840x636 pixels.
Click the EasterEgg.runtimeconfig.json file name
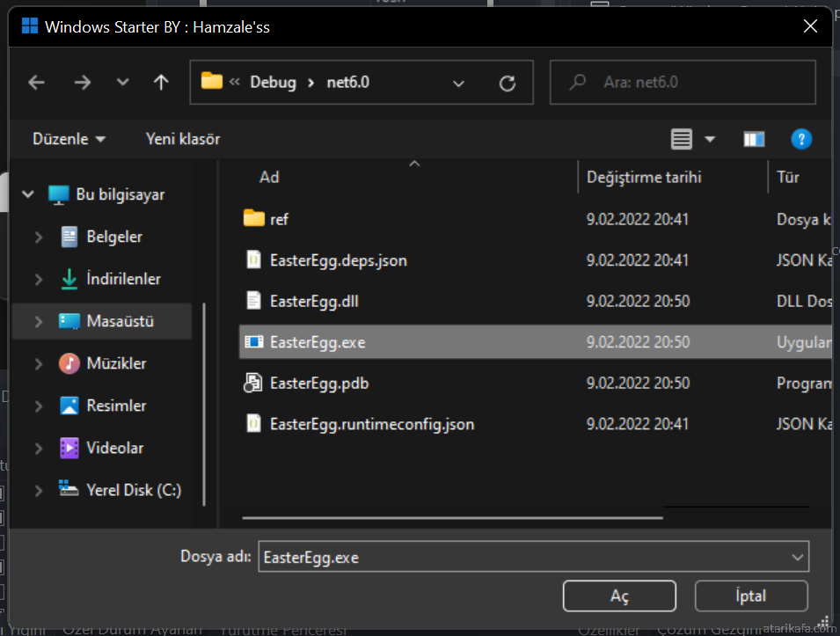(372, 425)
